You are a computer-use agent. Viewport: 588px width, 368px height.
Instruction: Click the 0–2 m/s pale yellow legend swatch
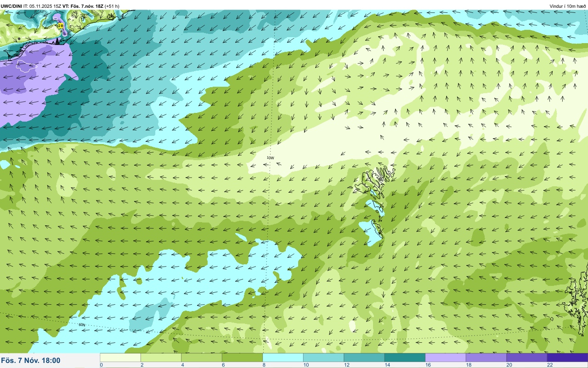[x=120, y=357]
